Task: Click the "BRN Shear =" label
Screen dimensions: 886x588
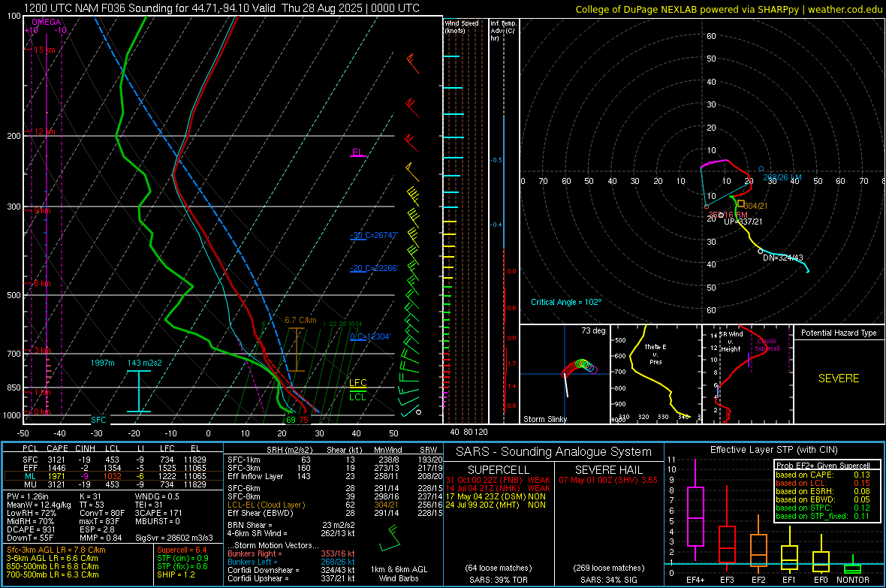Action: click(250, 525)
